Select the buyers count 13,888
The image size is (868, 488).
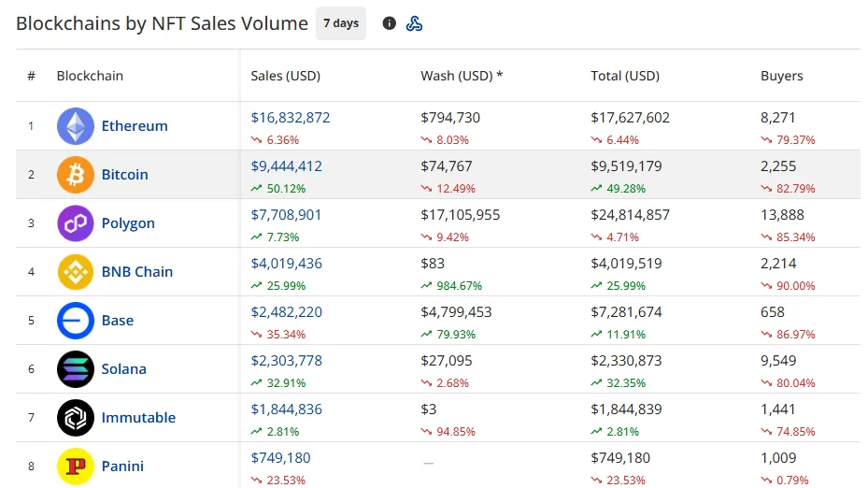[782, 215]
